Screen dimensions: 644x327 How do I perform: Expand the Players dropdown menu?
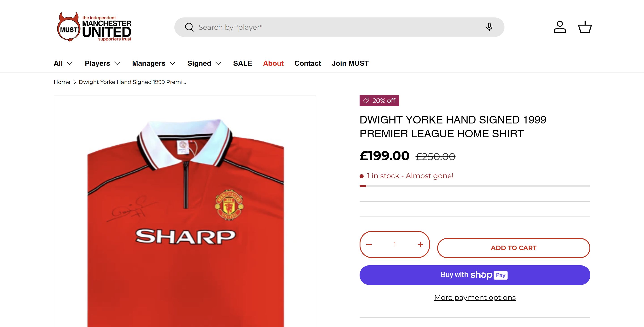coord(102,63)
